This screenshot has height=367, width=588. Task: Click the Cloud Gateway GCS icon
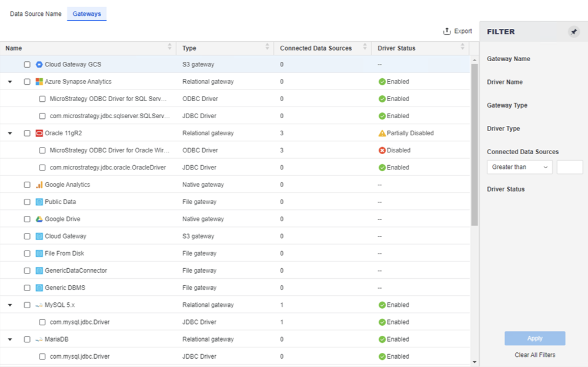[39, 65]
